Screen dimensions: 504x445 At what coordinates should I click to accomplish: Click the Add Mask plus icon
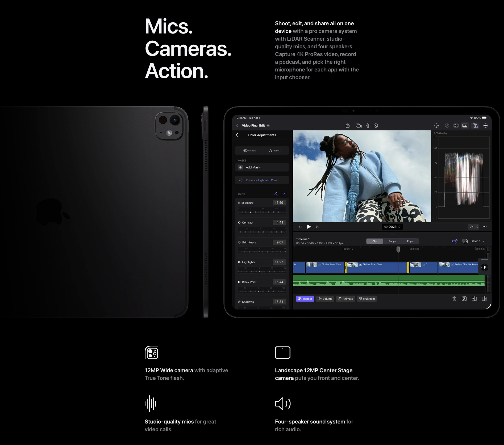pyautogui.click(x=240, y=167)
